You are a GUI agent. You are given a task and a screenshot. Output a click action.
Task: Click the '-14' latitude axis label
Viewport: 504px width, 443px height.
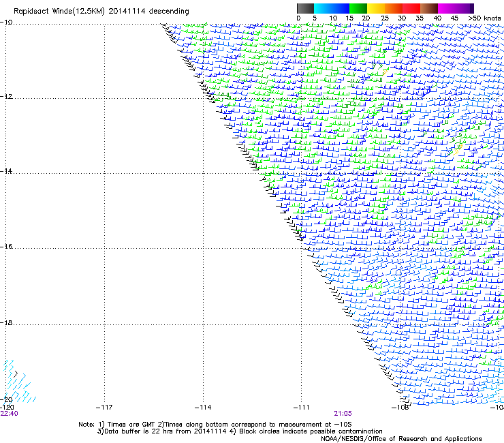click(6, 171)
